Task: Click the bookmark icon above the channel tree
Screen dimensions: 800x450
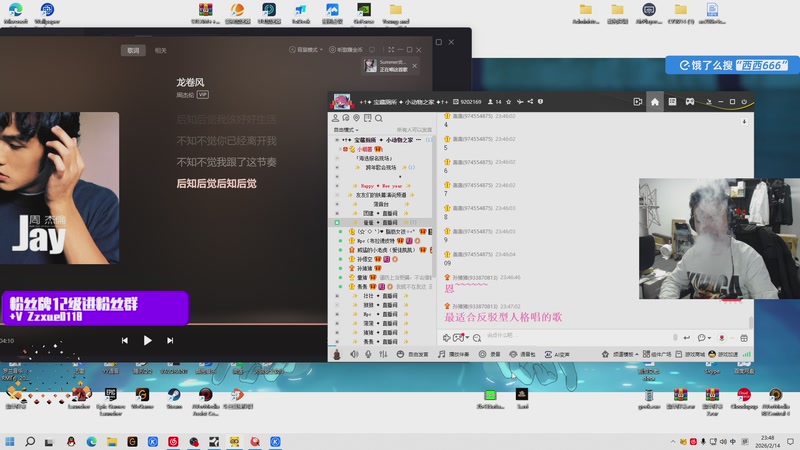Action: pyautogui.click(x=367, y=118)
